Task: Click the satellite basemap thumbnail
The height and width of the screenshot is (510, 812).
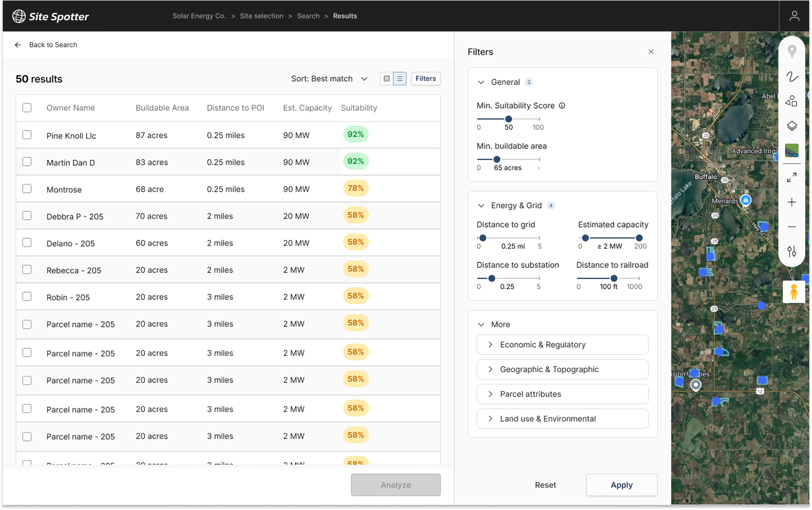Action: pos(792,150)
